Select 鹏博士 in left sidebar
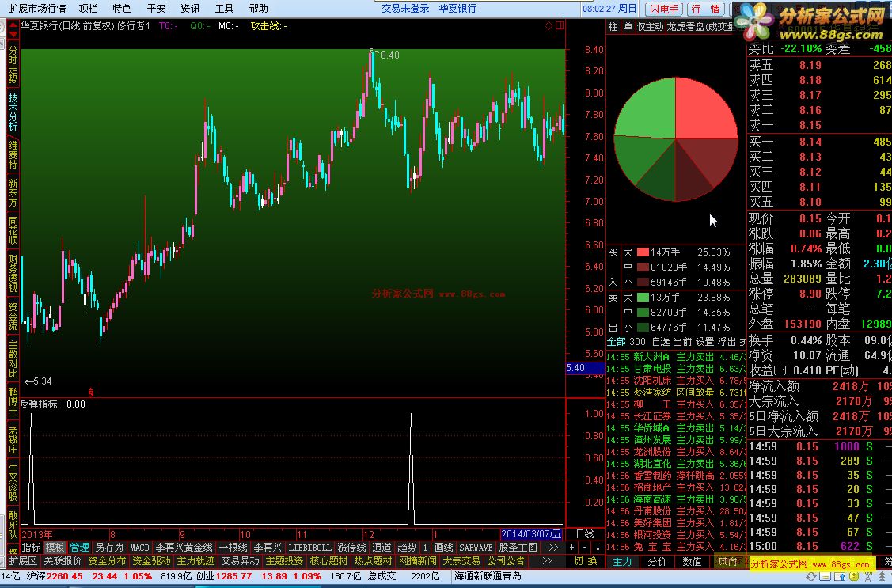892x588 pixels. 13,401
